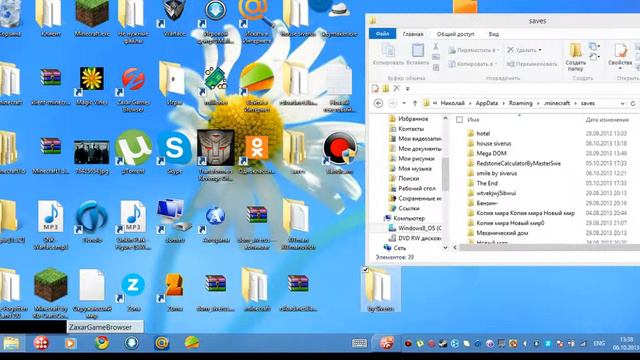Image resolution: width=640 pixels, height=360 pixels.
Task: Toggle the select-all checkbox beside Имя column
Action: 460,120
